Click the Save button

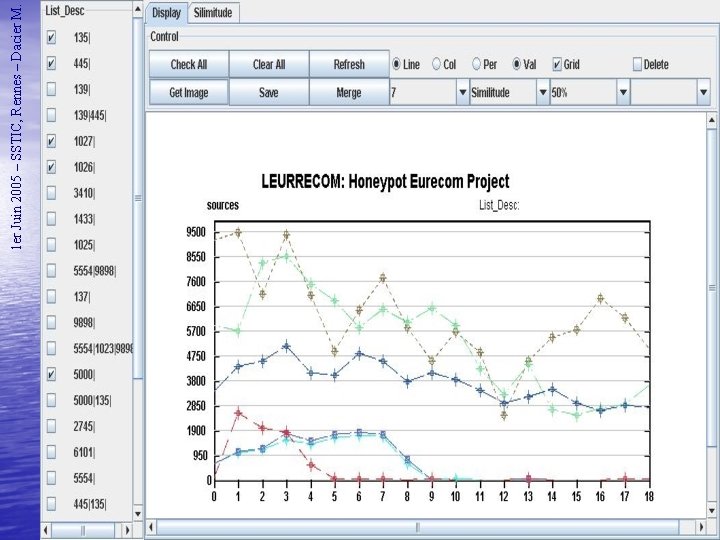[269, 92]
